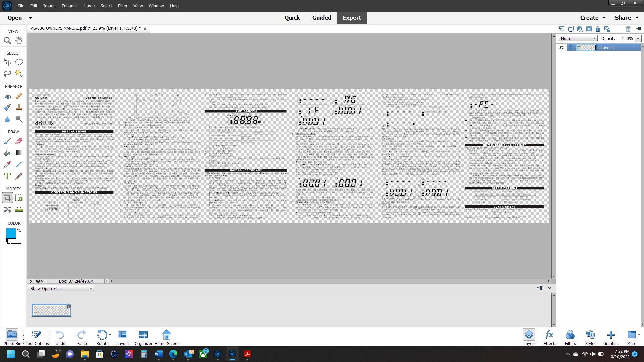
Task: Select the Hand tool
Action: (19, 41)
